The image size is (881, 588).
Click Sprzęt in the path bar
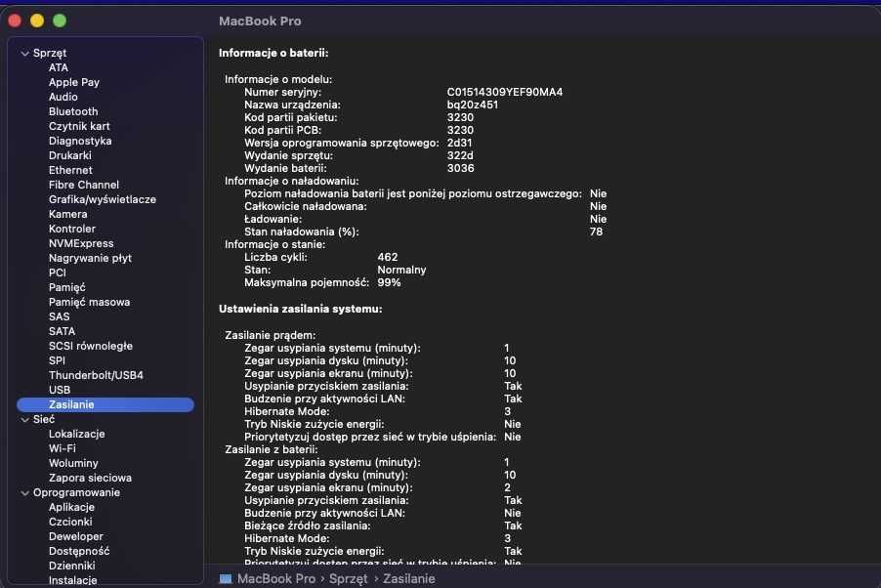[x=348, y=579]
